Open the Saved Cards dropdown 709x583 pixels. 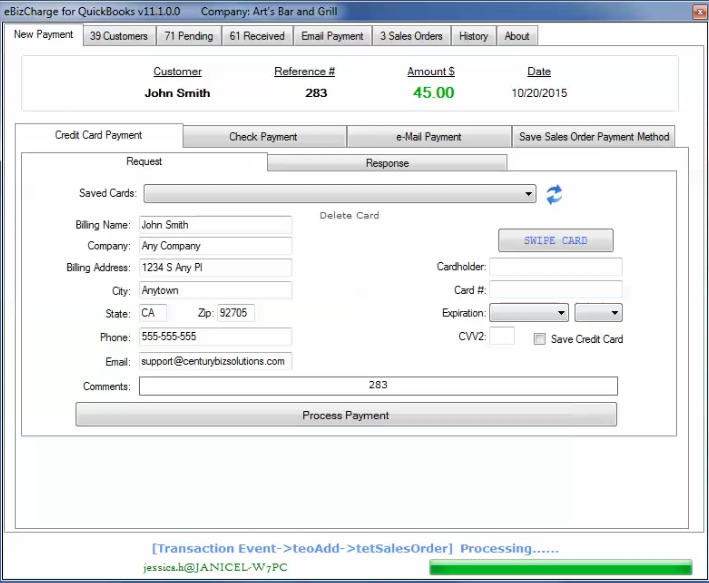[x=340, y=194]
